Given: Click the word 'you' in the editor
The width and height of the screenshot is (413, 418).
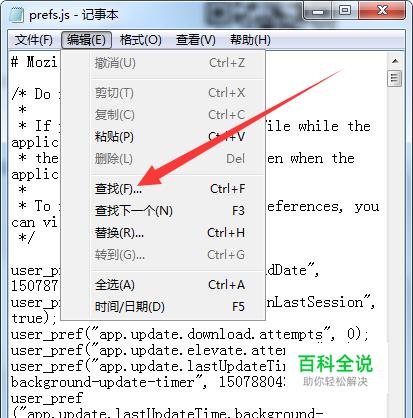Looking at the screenshot, I should pos(367,207).
